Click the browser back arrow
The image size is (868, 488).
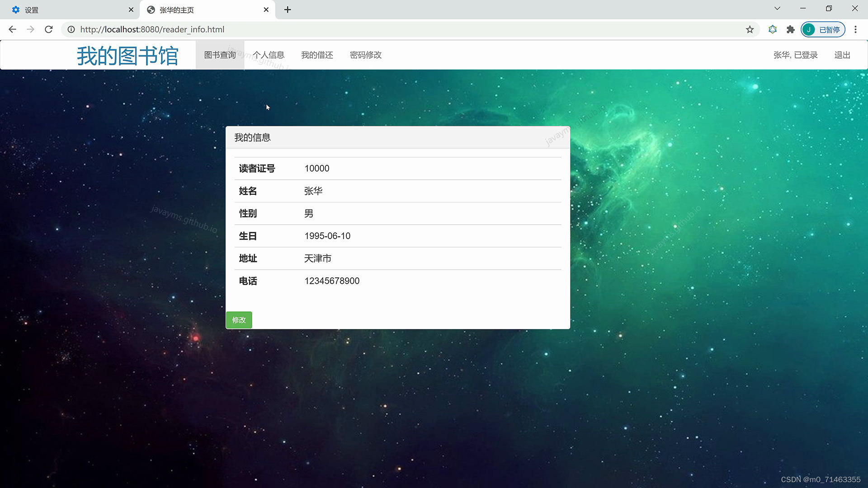12,29
